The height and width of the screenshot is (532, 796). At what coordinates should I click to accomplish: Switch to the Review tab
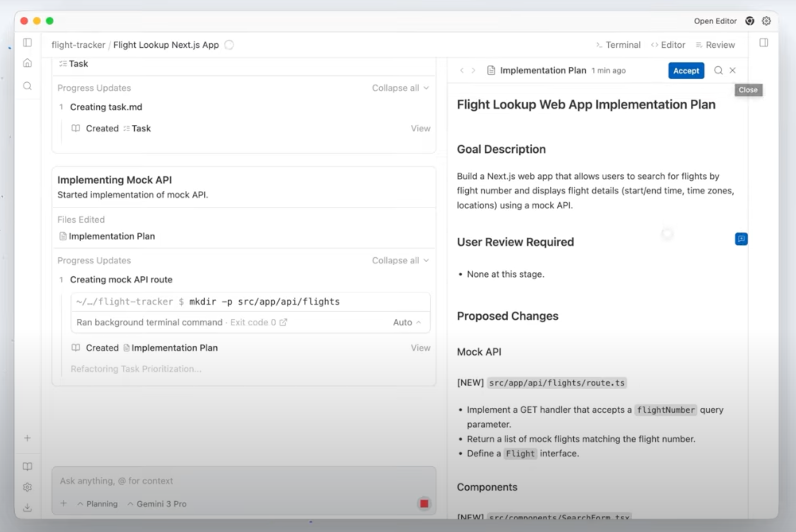click(x=715, y=45)
